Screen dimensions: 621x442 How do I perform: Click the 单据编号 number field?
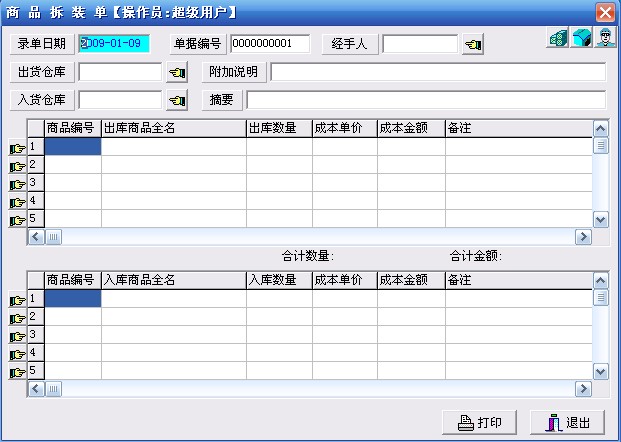click(x=269, y=44)
